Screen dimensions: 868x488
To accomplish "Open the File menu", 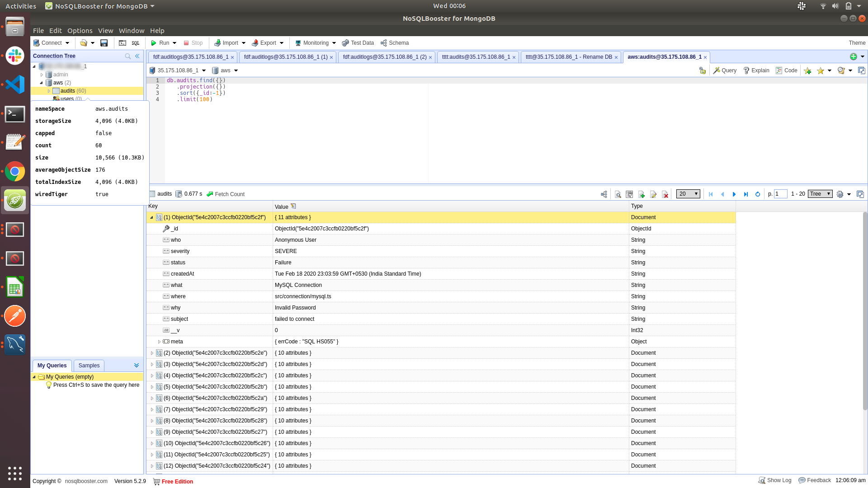I will [x=38, y=31].
